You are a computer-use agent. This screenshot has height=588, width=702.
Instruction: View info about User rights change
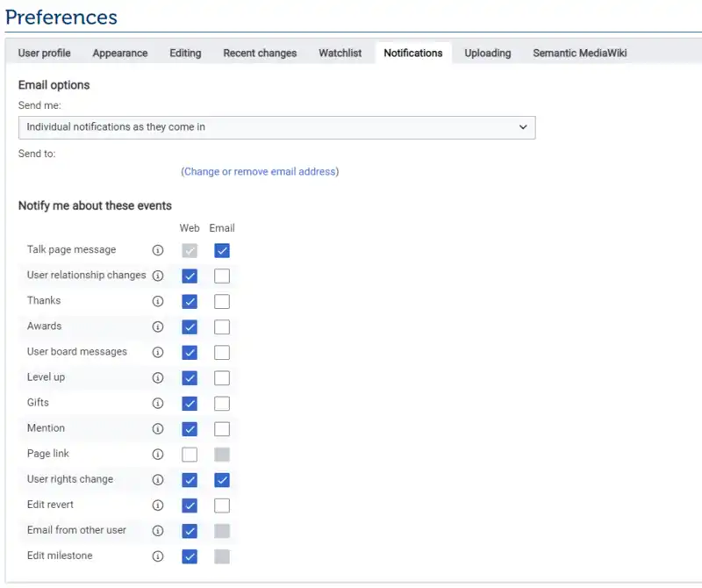coord(158,480)
